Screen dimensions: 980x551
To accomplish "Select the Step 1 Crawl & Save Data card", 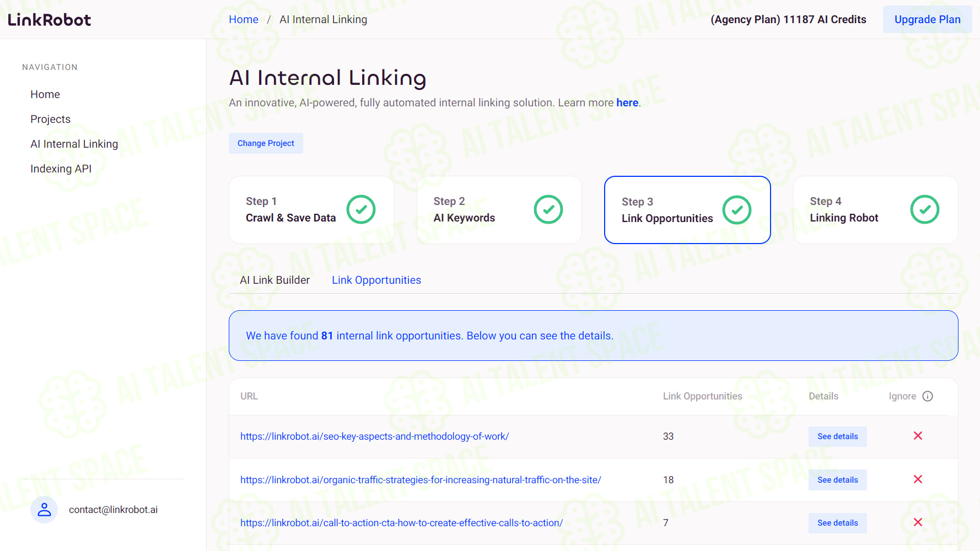I will (x=311, y=210).
